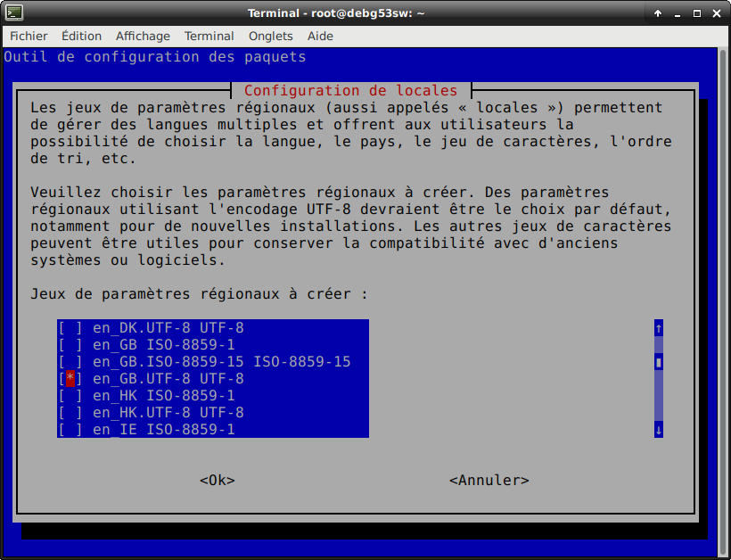Check the en_GB.ISO-8859-15 locale box
This screenshot has height=560, width=731.
pos(70,362)
